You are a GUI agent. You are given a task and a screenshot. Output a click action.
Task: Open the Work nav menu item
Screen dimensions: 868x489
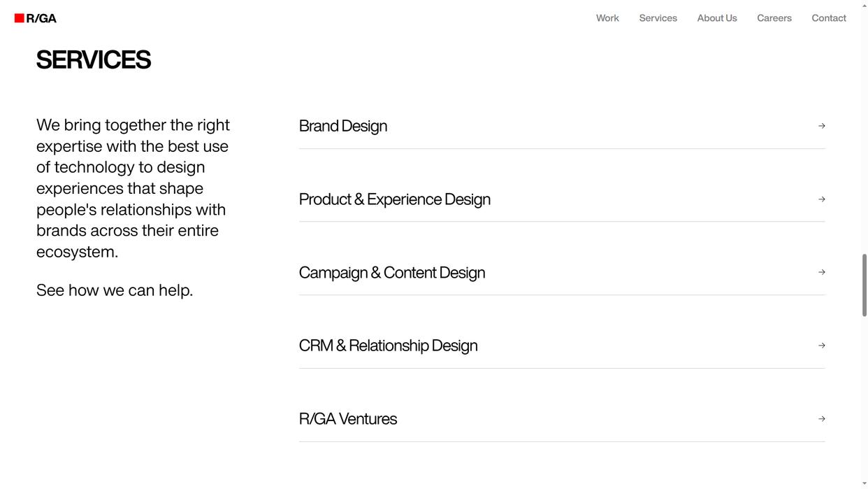607,18
